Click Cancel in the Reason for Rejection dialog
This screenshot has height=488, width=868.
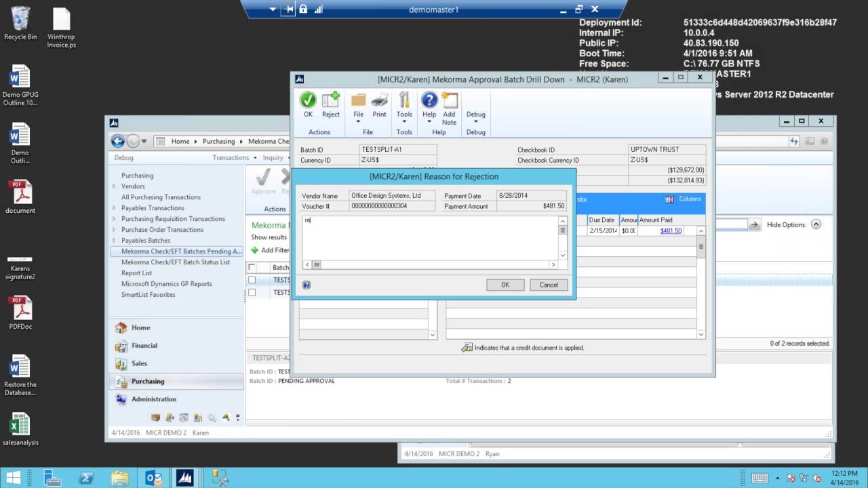click(549, 285)
